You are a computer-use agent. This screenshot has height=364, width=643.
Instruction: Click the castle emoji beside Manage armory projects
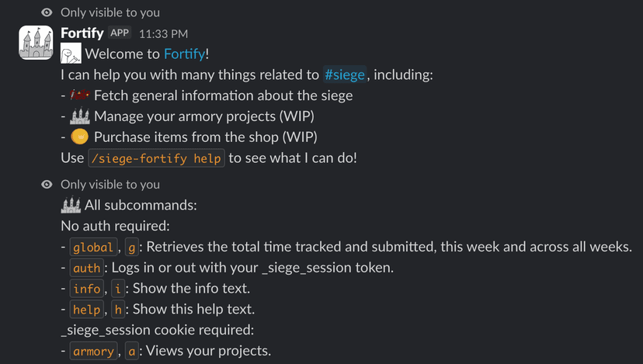(80, 116)
